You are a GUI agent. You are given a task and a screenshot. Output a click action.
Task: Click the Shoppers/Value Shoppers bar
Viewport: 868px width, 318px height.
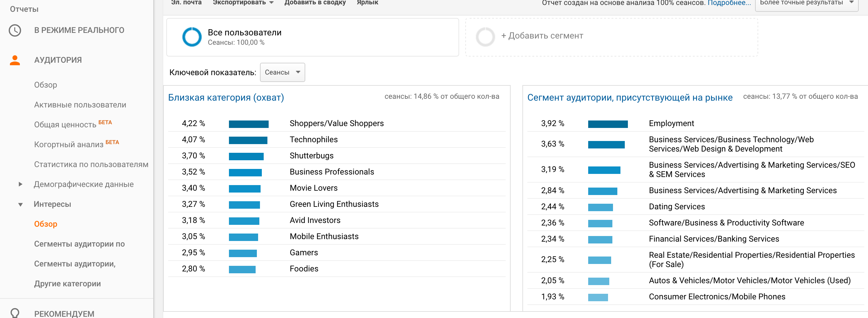[x=249, y=124]
